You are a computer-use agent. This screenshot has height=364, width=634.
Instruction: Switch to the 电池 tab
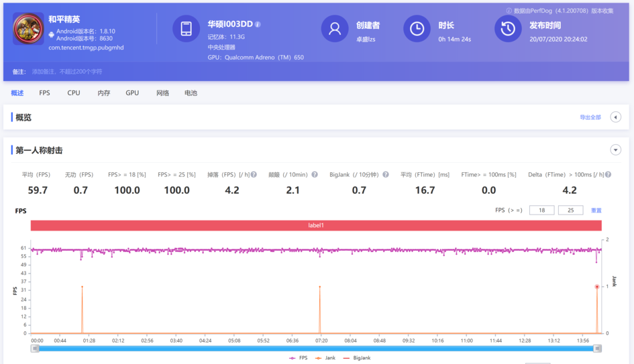(191, 93)
